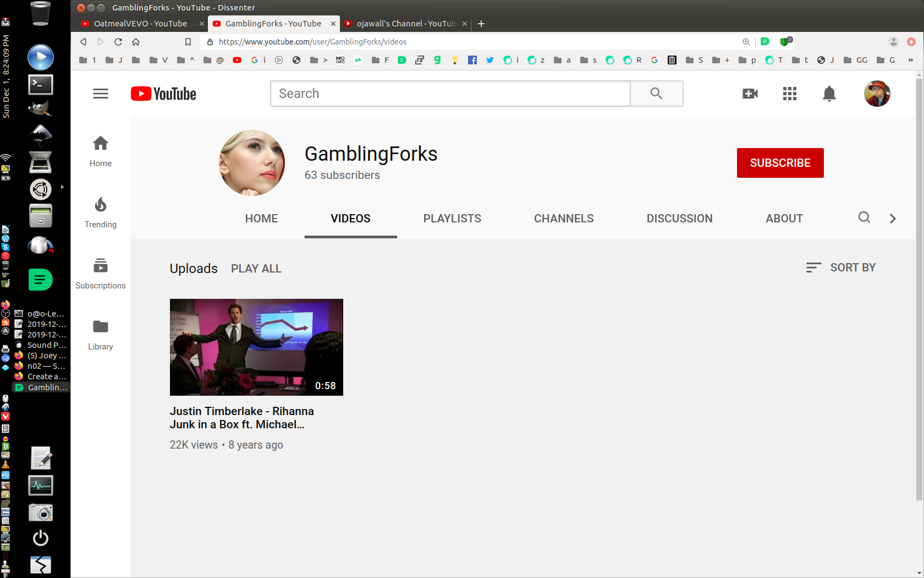Switch to the OatmealVEVO browser tab
This screenshot has height=578, width=924.
(140, 24)
